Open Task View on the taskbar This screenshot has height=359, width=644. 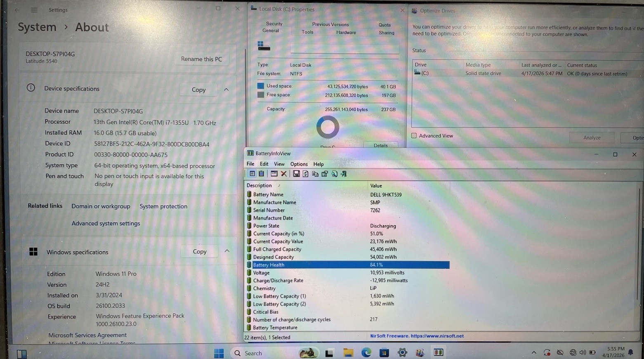coord(329,353)
